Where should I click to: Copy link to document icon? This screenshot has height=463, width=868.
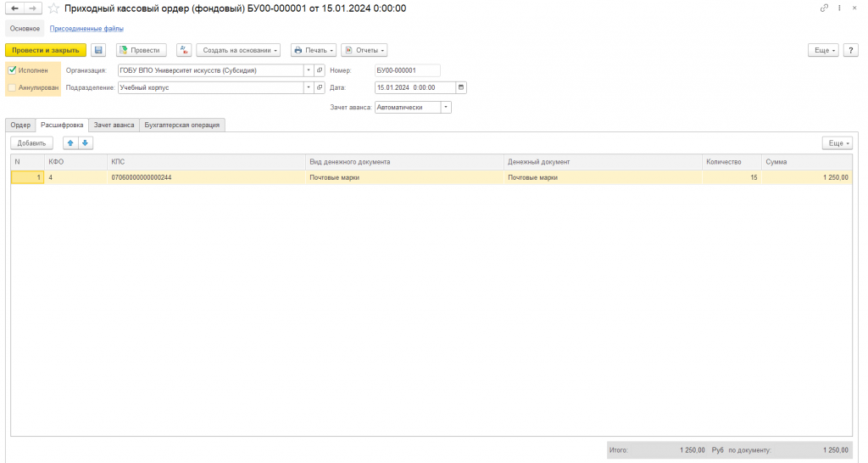[x=824, y=8]
